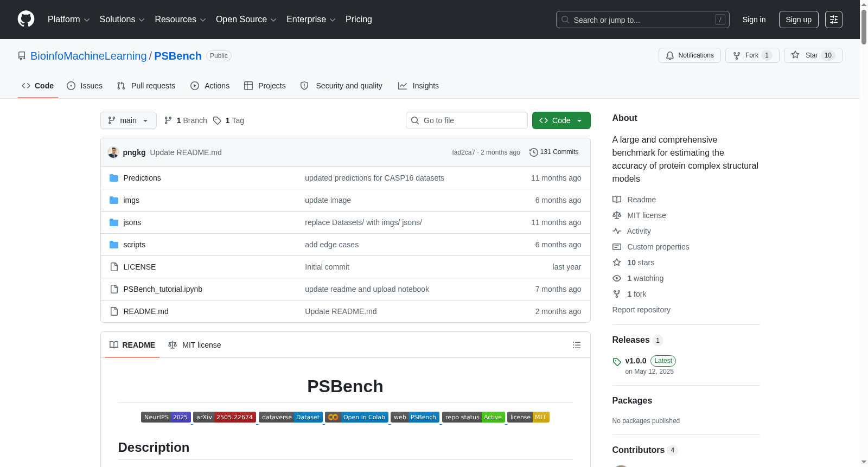This screenshot has height=467, width=868.
Task: Click the Go to file field
Action: [467, 120]
